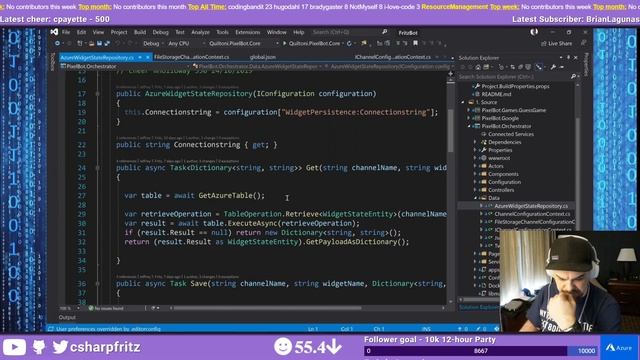Open the Debug configuration dropdown
Image resolution: width=640 pixels, height=360 pixels.
(153, 43)
